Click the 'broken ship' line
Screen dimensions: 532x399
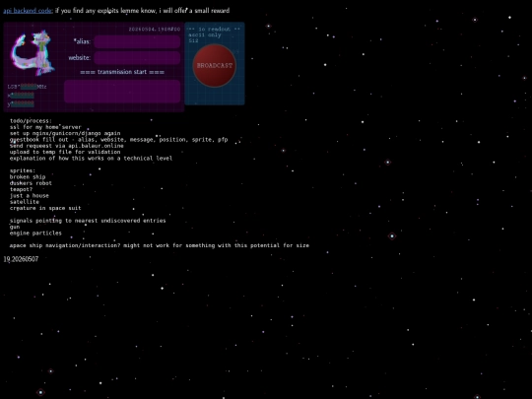click(28, 177)
